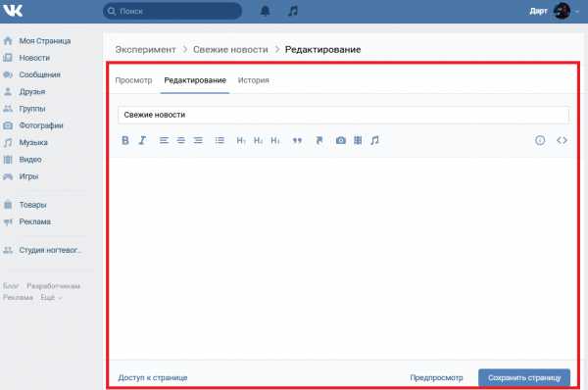Click the newspaper icon beside Новости
This screenshot has width=588, height=390.
8,58
